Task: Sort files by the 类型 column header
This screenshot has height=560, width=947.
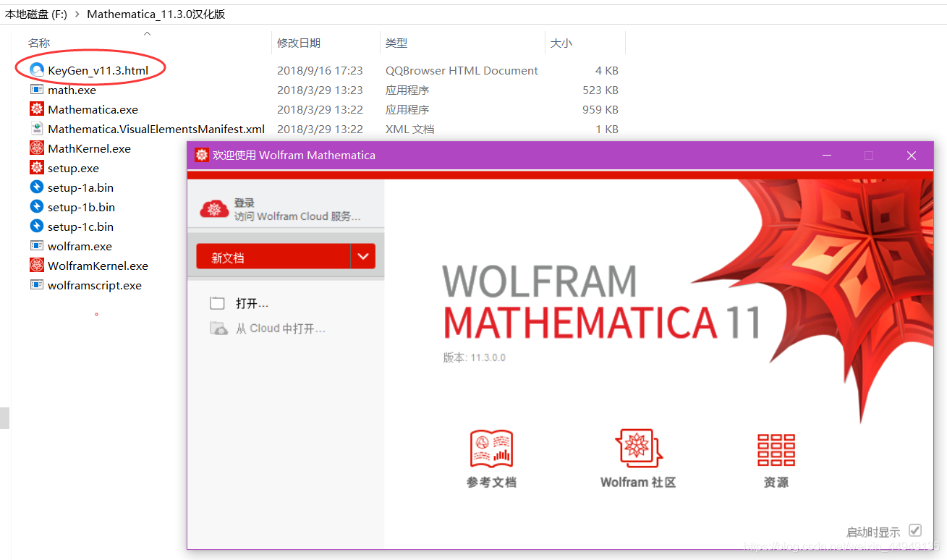Action: pyautogui.click(x=396, y=43)
